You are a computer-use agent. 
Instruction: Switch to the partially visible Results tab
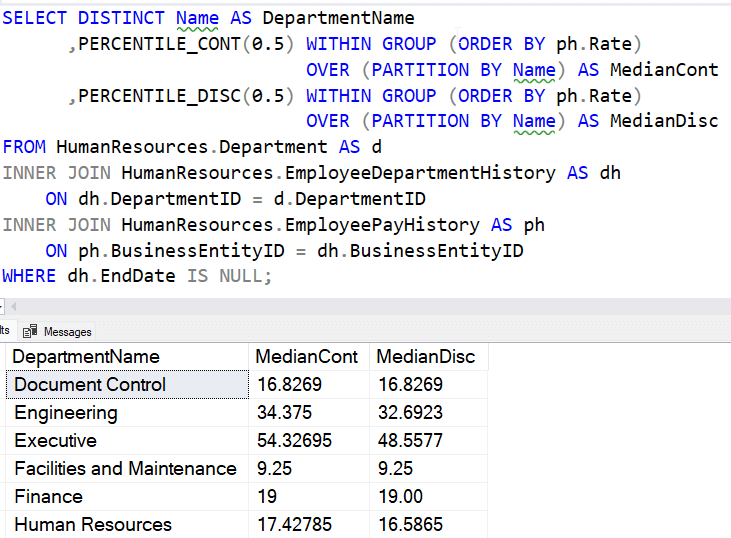point(4,331)
